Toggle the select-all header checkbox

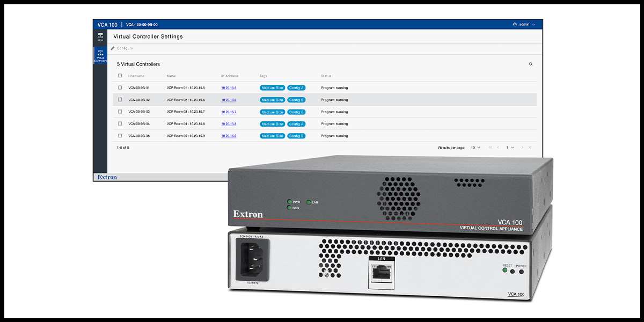tap(120, 76)
